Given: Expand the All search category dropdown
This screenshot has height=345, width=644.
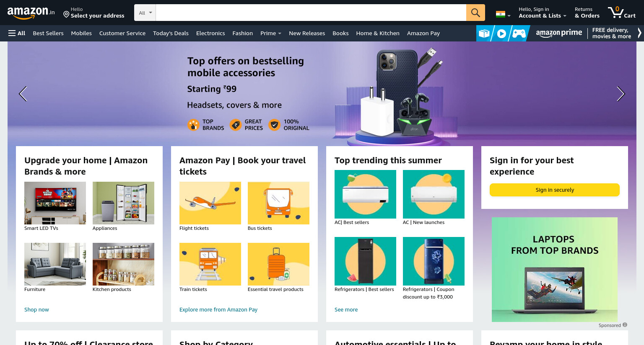Looking at the screenshot, I should coord(145,13).
